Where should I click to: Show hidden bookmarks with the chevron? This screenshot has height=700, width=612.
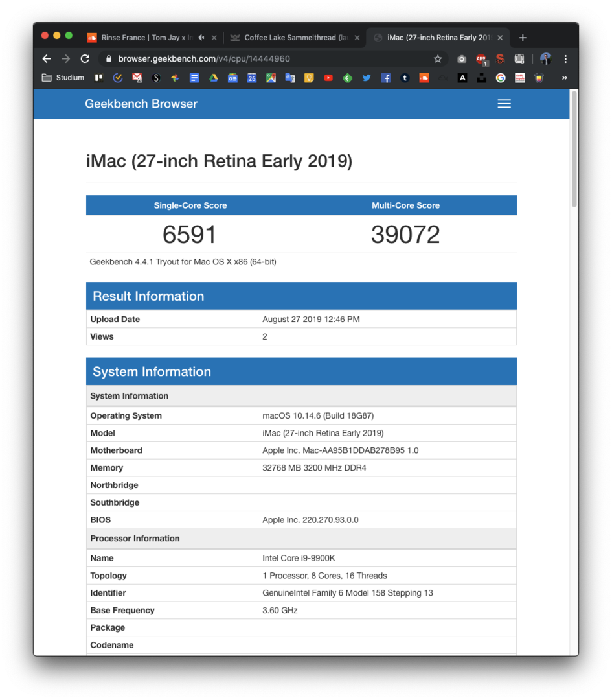[564, 78]
